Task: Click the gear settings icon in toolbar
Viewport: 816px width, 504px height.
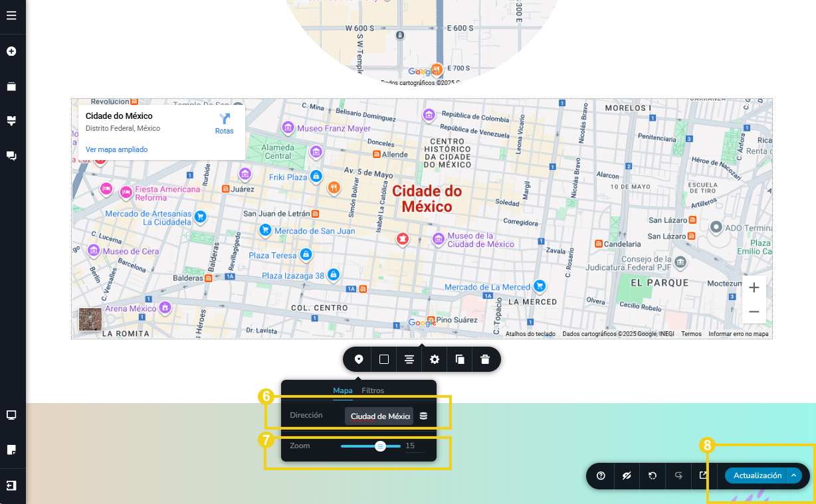Action: pos(435,359)
